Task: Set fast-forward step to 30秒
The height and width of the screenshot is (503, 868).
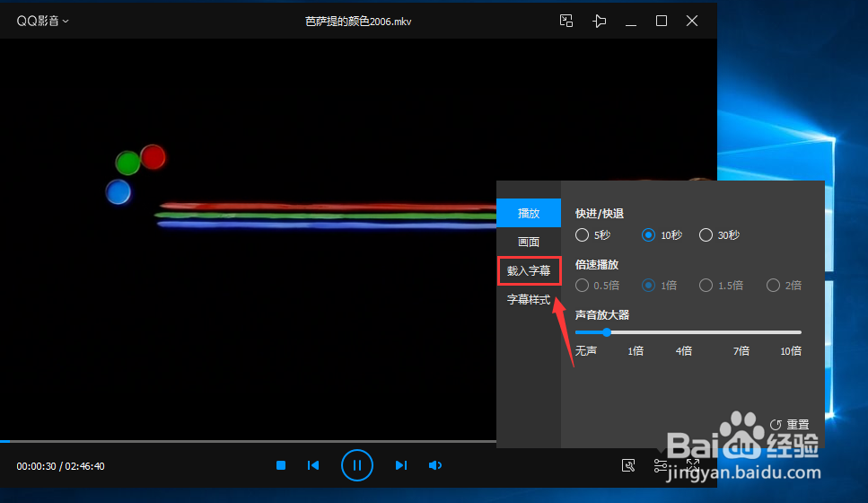Action: point(720,234)
